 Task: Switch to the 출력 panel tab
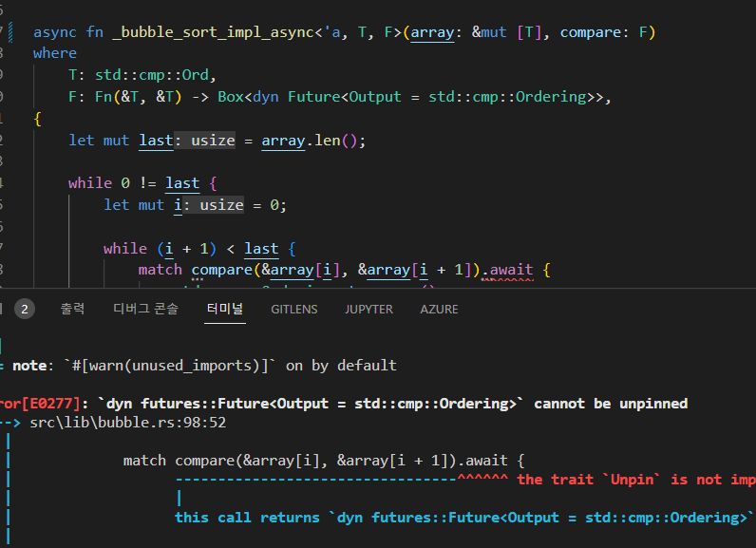[x=72, y=309]
